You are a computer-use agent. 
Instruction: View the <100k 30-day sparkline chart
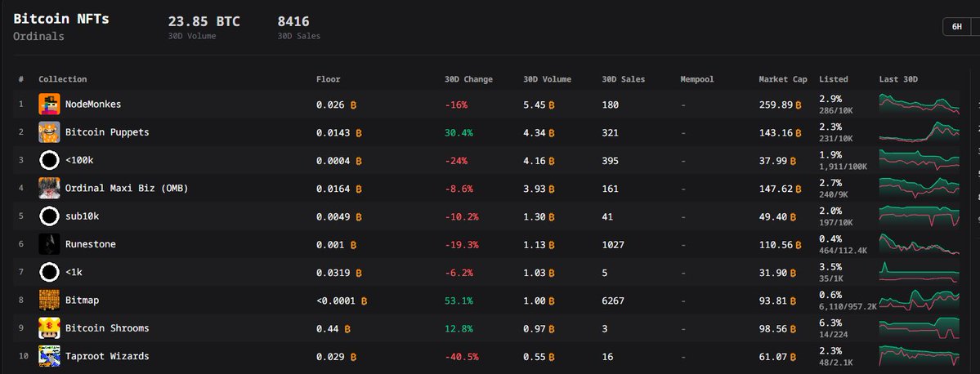click(919, 160)
